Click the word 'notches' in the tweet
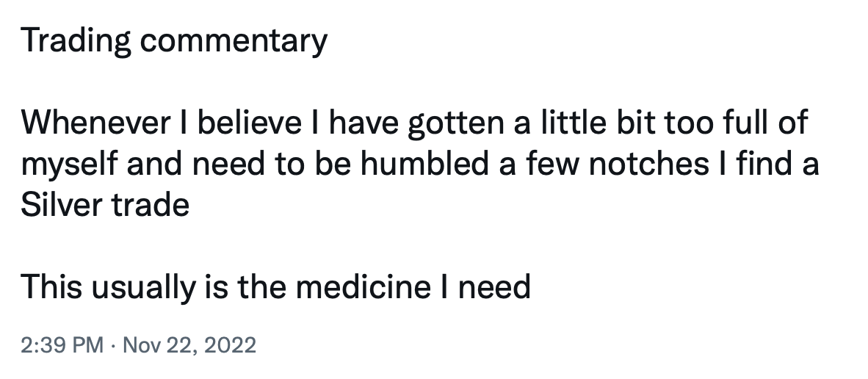This screenshot has height=379, width=868. click(x=648, y=164)
